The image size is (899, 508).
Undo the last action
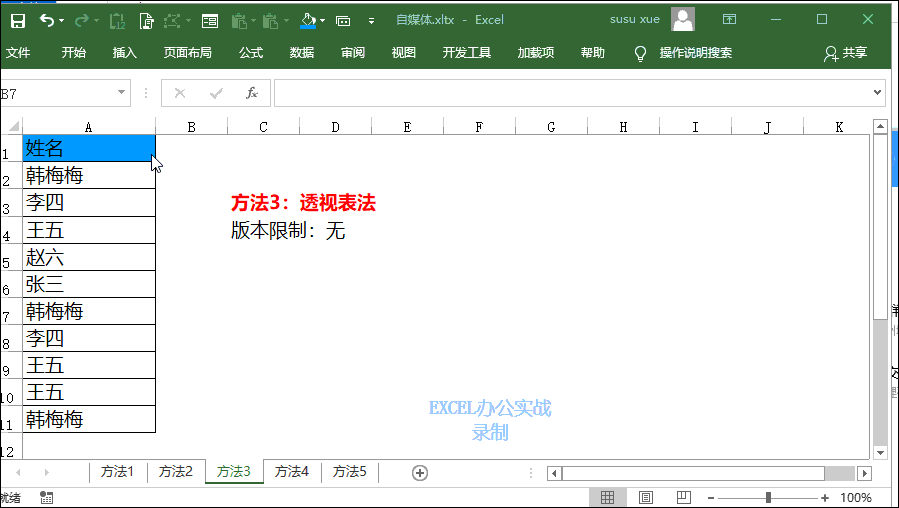46,21
